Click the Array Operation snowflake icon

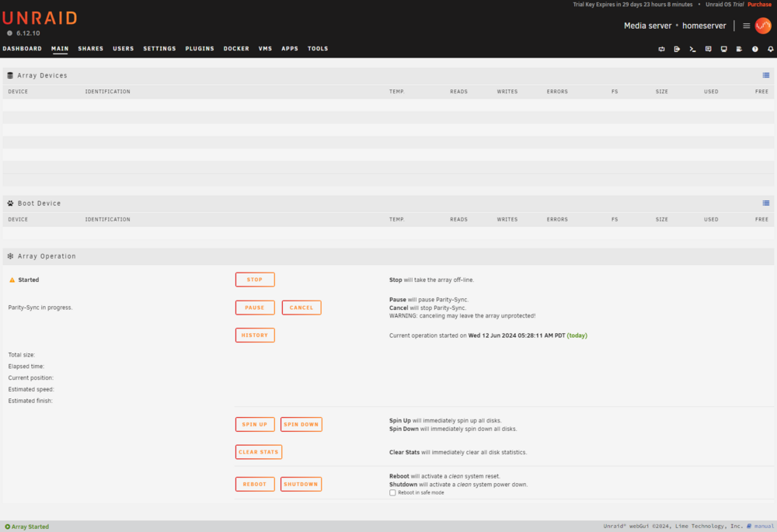(10, 256)
